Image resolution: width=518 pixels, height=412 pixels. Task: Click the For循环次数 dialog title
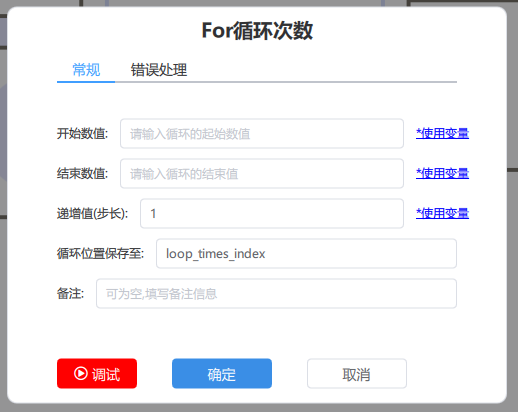[257, 31]
